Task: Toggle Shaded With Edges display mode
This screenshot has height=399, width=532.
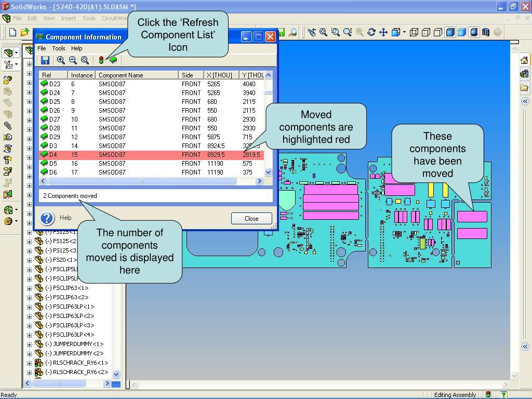Action: pyautogui.click(x=450, y=32)
